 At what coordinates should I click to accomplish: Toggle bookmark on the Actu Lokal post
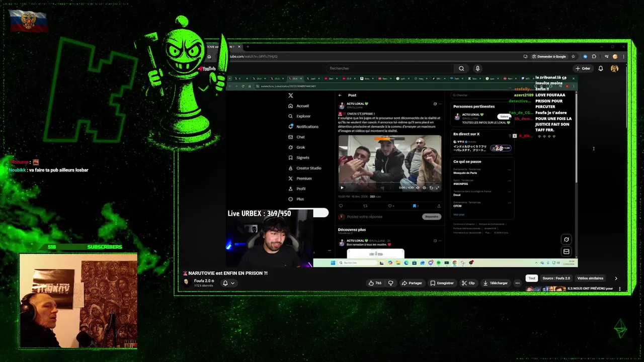(x=415, y=206)
